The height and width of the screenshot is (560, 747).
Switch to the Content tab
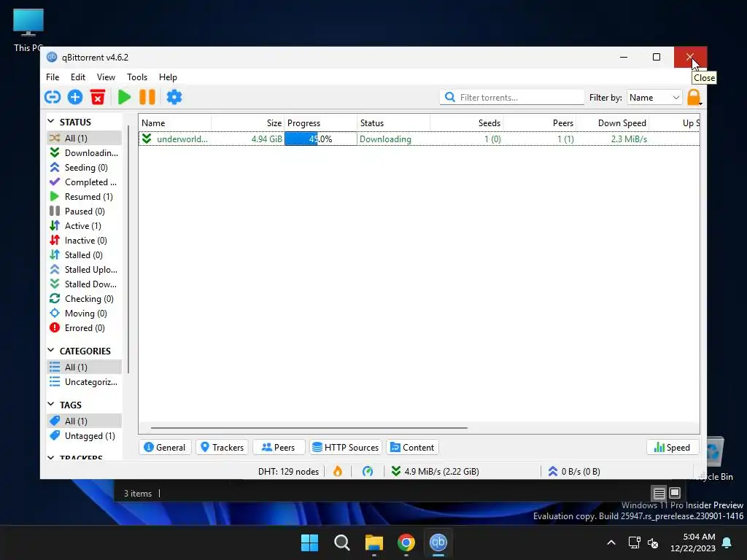[413, 448]
